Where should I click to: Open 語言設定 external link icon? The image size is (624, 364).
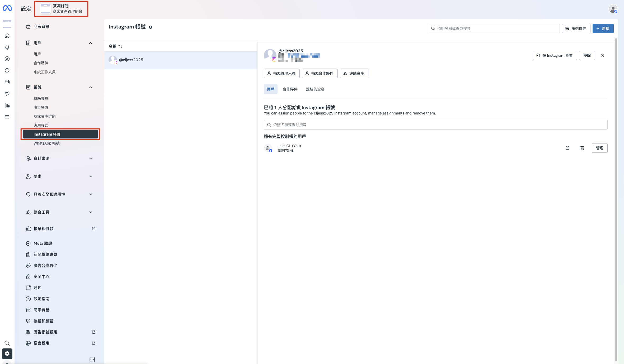[94, 343]
